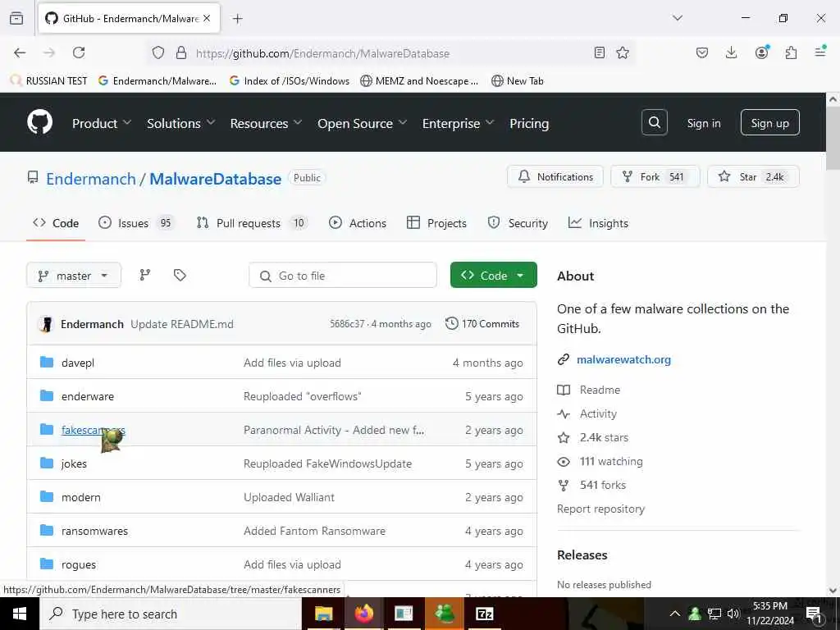Open the Firefox tracking protection shield icon
840x630 pixels.
coord(158,52)
